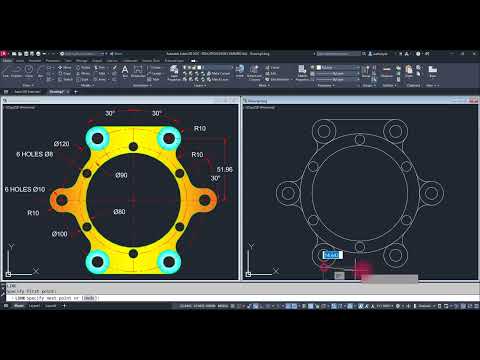The width and height of the screenshot is (480, 360).
Task: Select the Arc tool
Action: coord(41,71)
